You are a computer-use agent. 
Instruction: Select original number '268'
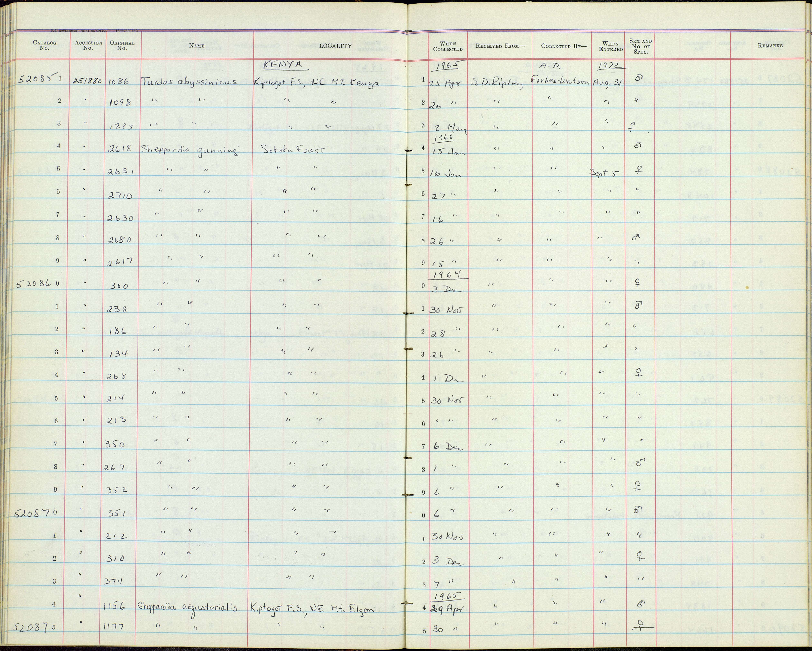click(116, 376)
